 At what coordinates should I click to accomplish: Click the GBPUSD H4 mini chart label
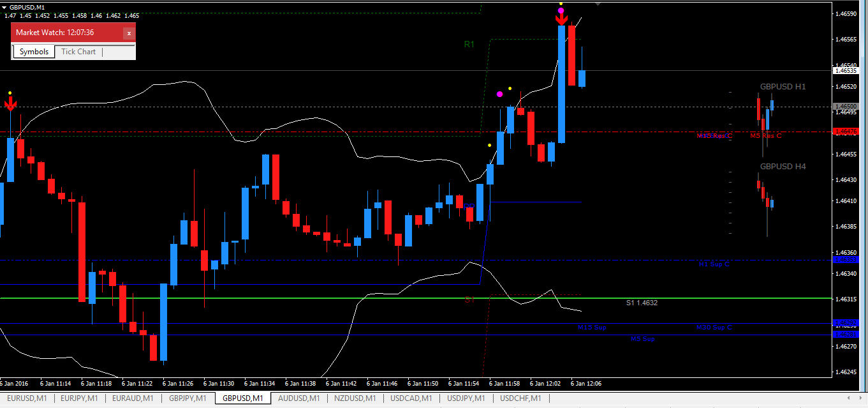coord(783,166)
